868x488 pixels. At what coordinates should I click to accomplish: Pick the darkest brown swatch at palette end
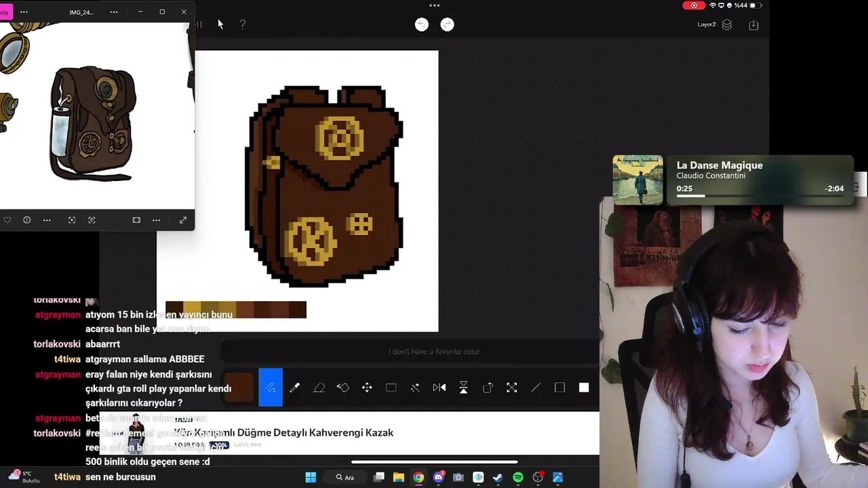pyautogui.click(x=298, y=310)
